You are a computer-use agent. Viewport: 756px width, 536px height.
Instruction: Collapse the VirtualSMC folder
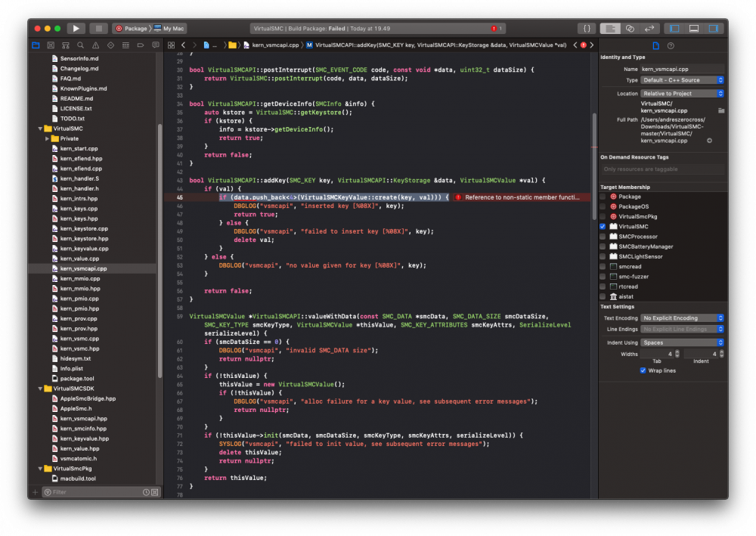pyautogui.click(x=40, y=129)
